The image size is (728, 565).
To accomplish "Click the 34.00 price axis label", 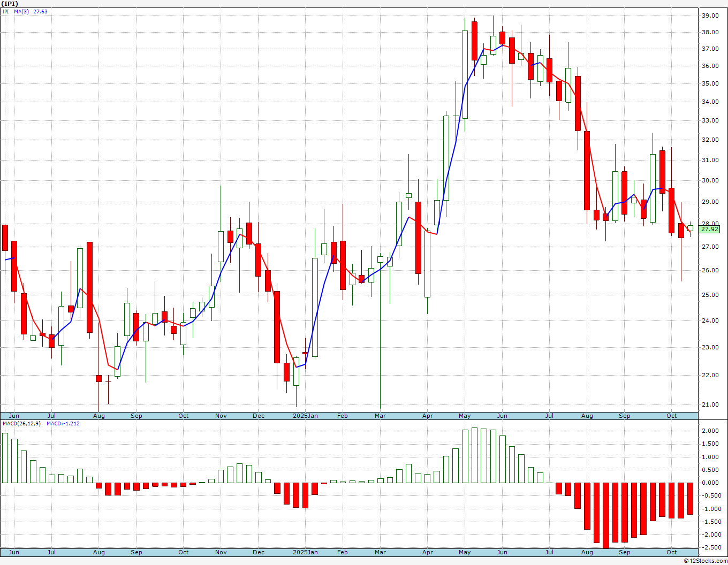I will coord(710,102).
